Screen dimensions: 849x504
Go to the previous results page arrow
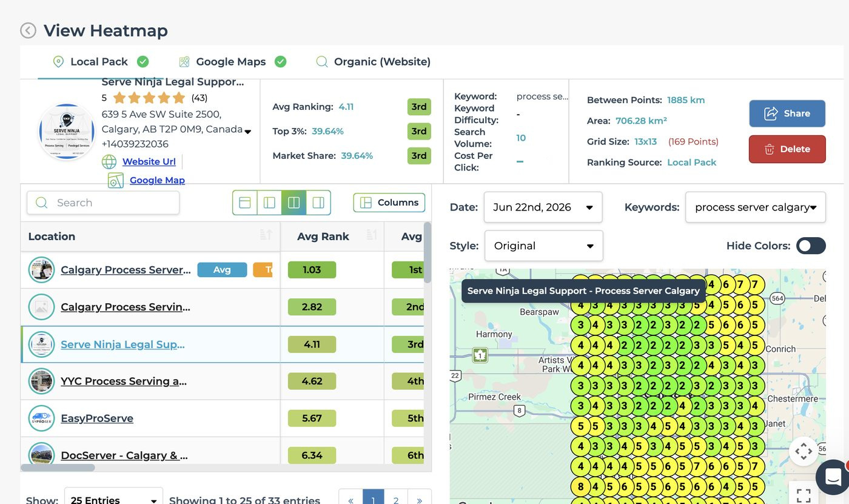[351, 497]
